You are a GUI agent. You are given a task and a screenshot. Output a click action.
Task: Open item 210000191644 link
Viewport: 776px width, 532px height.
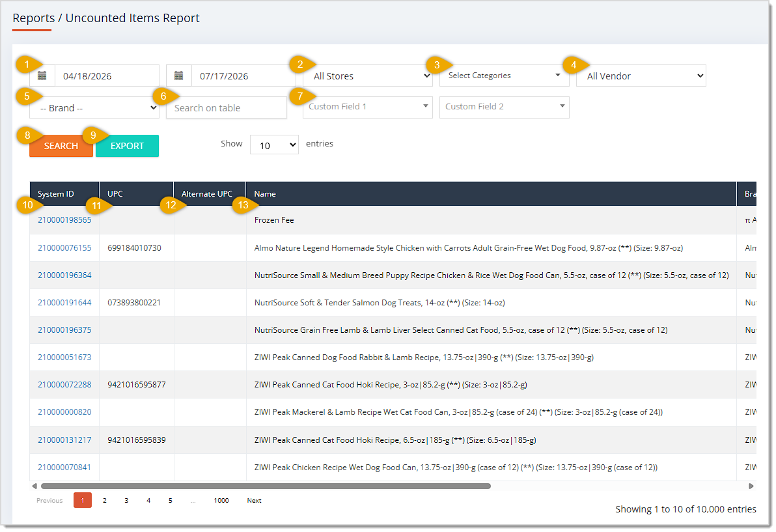[x=65, y=302]
